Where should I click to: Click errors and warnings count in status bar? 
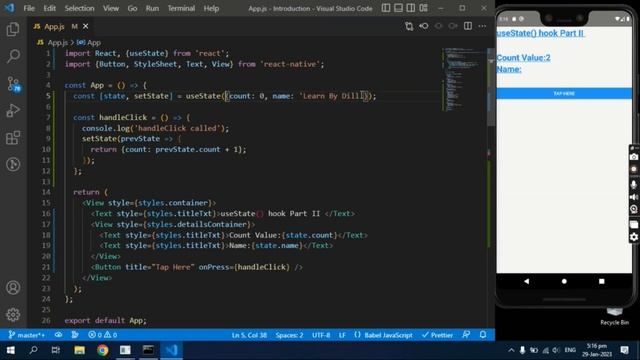coord(103,335)
